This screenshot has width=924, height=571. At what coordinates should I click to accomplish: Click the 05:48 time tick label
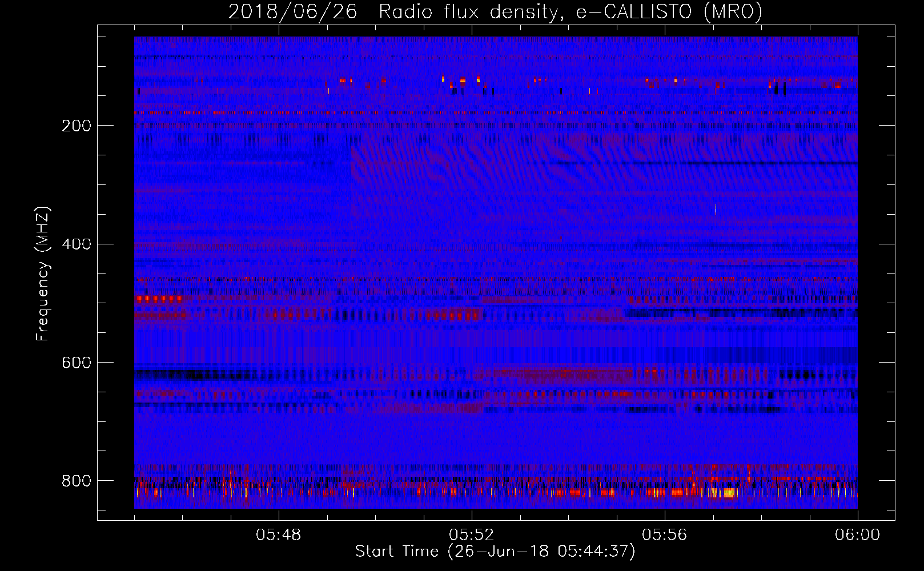pos(279,535)
